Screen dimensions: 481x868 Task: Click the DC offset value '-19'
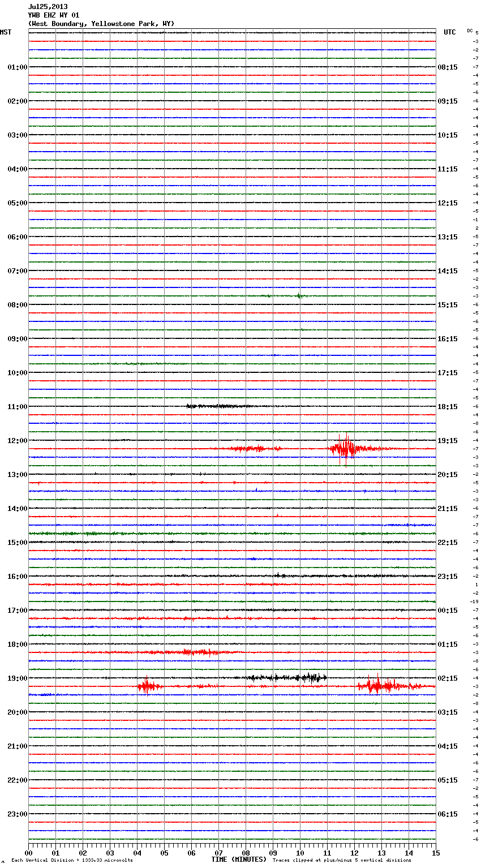pyautogui.click(x=474, y=601)
